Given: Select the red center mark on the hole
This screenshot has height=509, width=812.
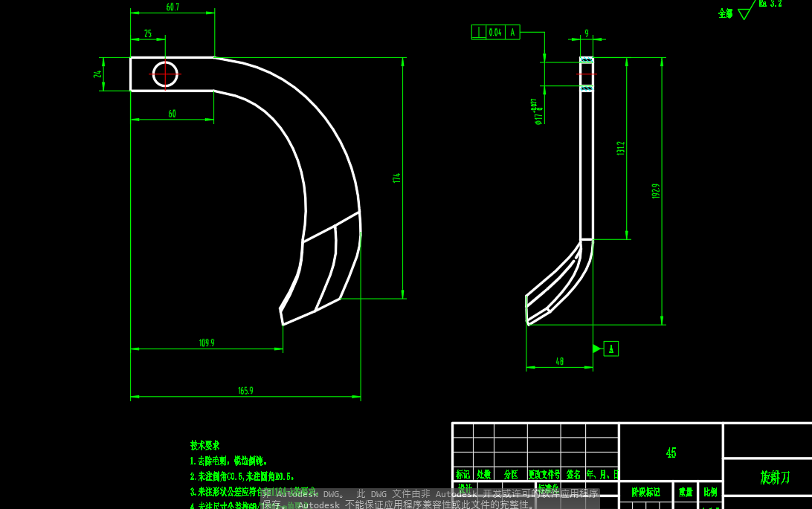Looking at the screenshot, I should 164,74.
